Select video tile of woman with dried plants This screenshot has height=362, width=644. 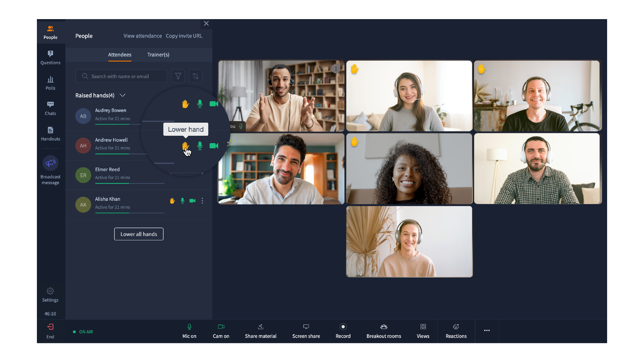409,242
